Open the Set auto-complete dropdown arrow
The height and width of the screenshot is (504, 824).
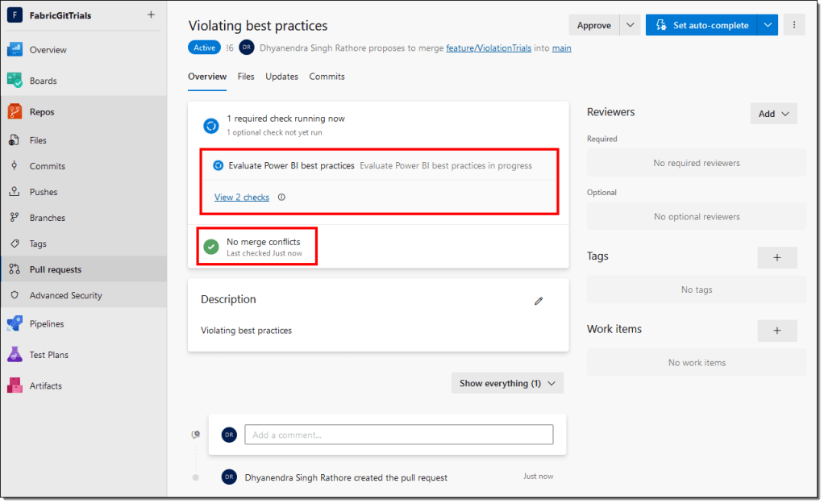(x=768, y=26)
